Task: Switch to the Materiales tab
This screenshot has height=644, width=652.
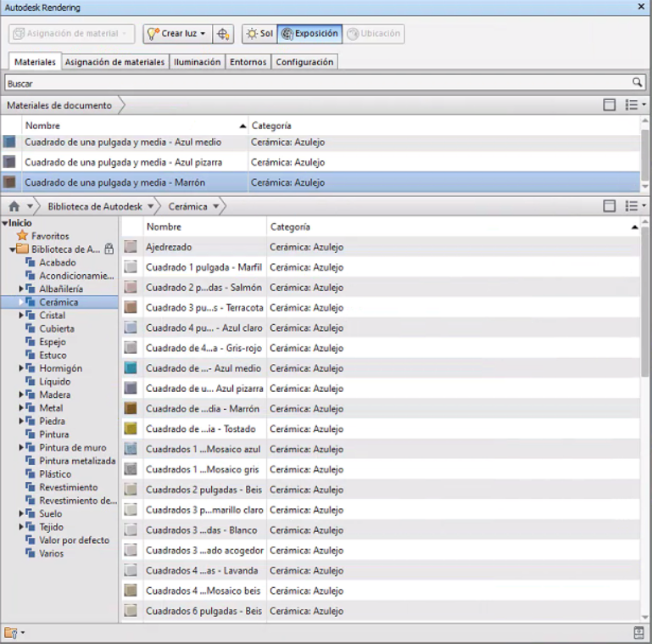Action: tap(35, 62)
